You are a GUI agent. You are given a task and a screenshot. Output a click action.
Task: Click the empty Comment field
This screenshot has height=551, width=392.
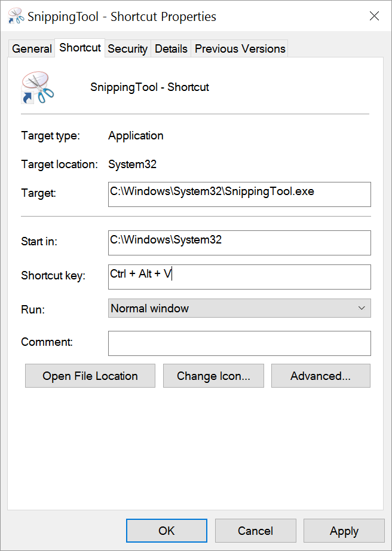240,343
